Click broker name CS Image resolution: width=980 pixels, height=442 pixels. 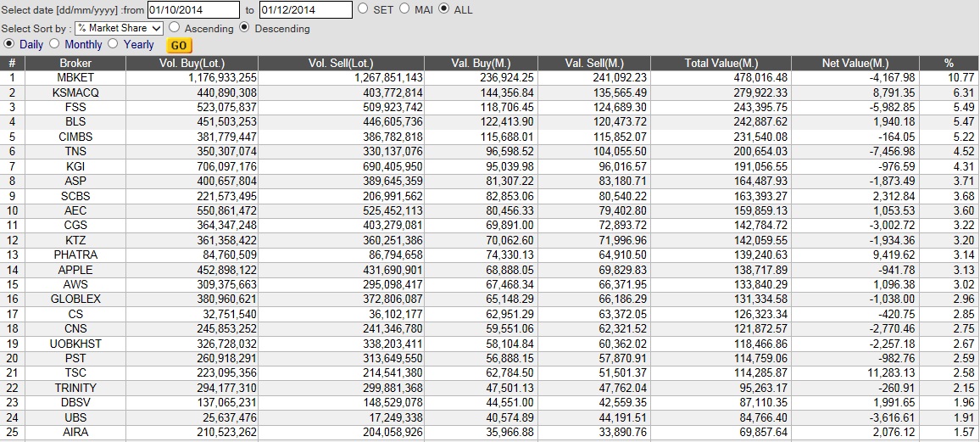click(75, 314)
